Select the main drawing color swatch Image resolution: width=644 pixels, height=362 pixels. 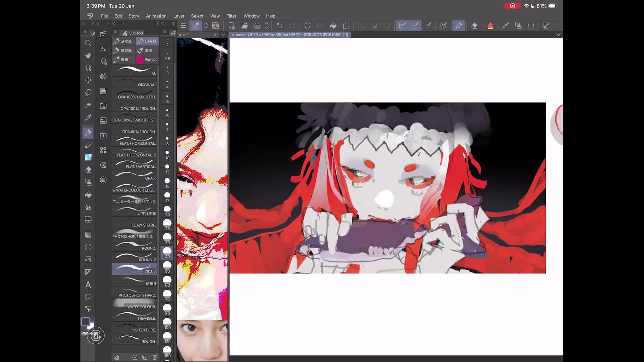pos(85,322)
